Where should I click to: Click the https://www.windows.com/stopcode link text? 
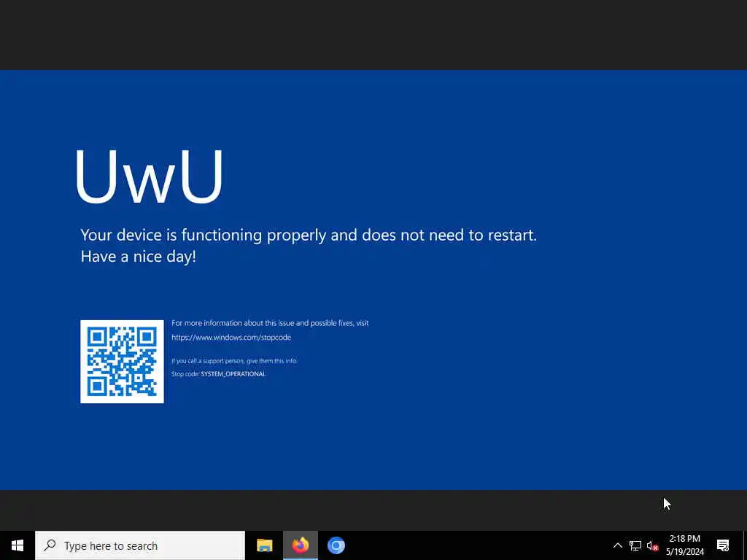(231, 337)
